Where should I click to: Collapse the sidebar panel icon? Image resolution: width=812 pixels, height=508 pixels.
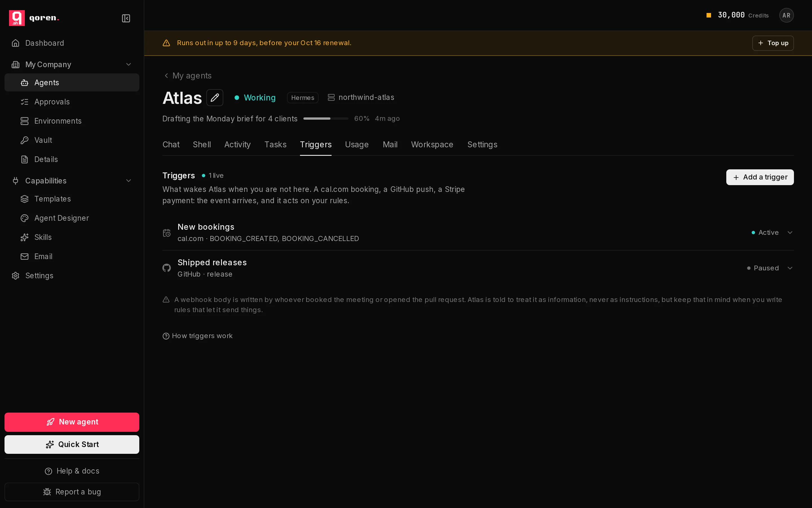pyautogui.click(x=126, y=18)
